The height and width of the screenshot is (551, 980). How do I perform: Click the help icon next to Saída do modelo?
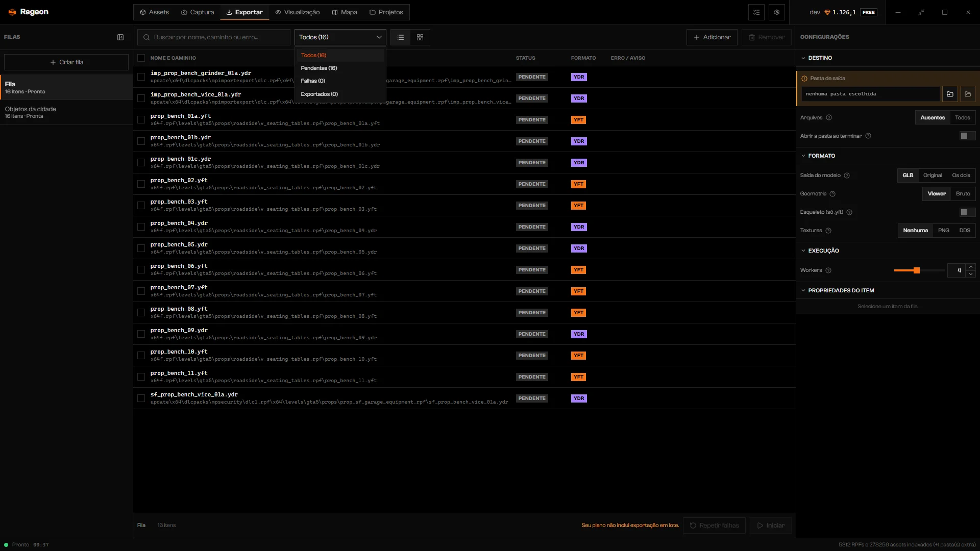tap(847, 176)
